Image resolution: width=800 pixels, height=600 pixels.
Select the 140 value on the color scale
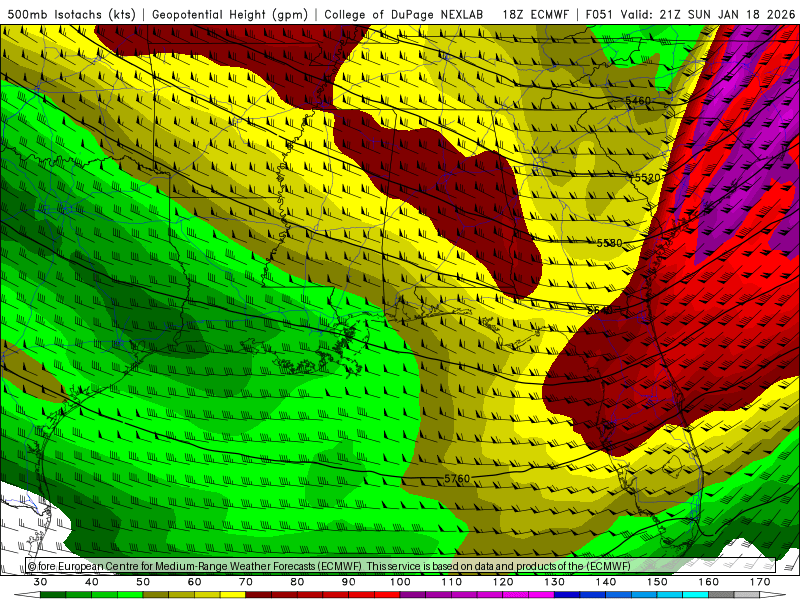[606, 582]
